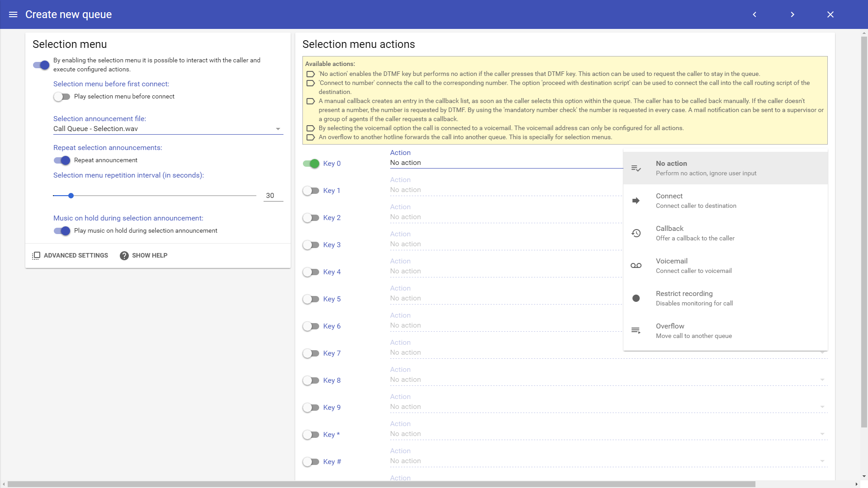Click the Overflow queue icon

point(636,331)
